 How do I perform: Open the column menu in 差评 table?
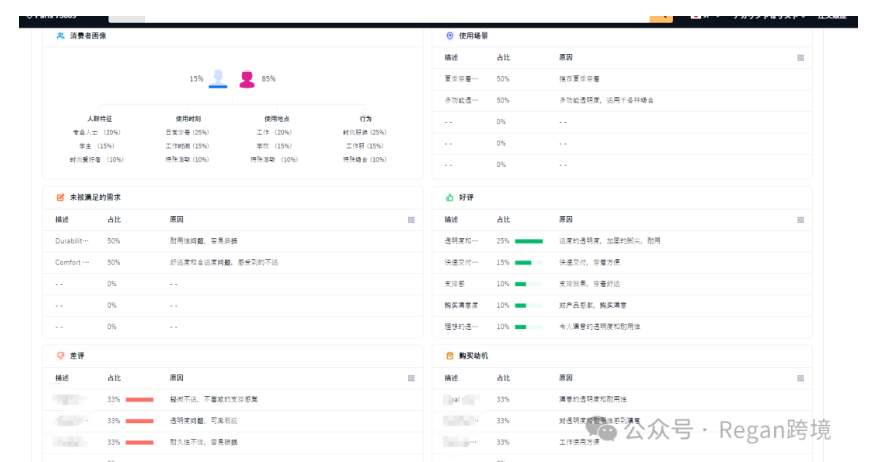[411, 378]
